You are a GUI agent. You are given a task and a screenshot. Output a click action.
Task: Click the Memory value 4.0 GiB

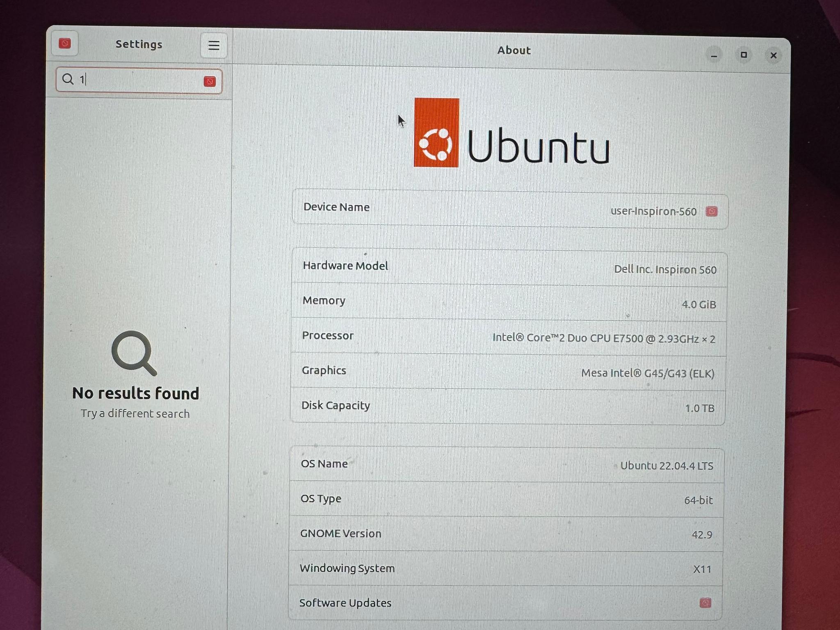click(x=699, y=304)
